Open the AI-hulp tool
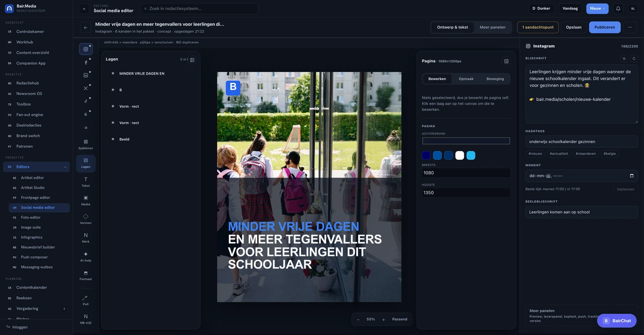The width and height of the screenshot is (644, 335). coord(86,257)
